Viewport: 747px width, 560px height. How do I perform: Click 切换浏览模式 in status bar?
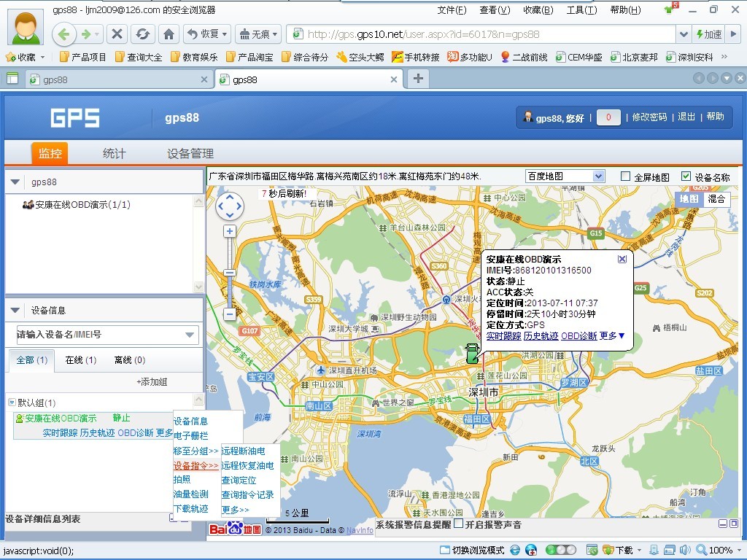coord(472,550)
